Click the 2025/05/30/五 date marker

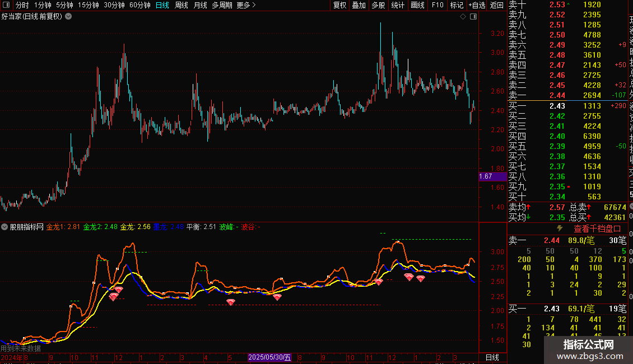coord(269,357)
